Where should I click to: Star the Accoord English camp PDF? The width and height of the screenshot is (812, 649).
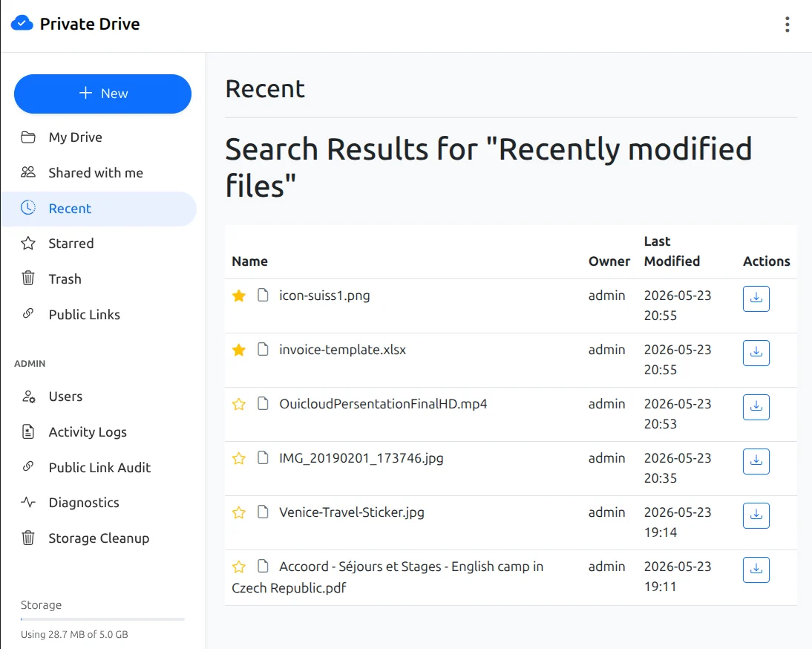[239, 567]
